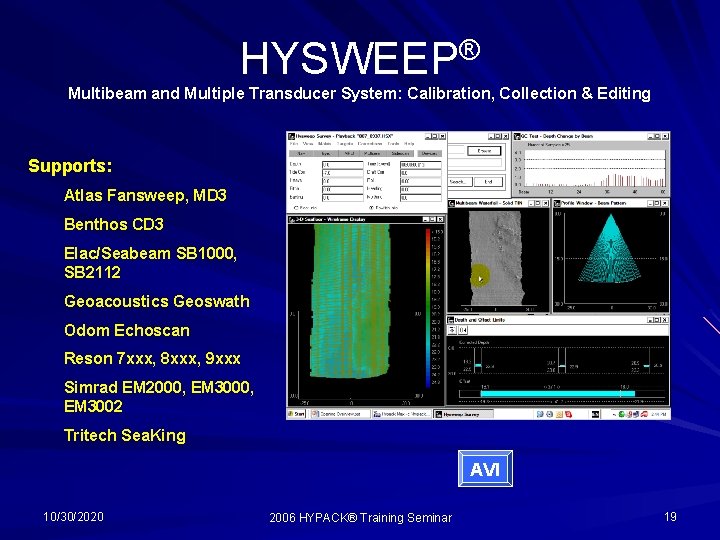The width and height of the screenshot is (720, 540).
Task: Click the Odom Echoscan text
Action: tap(127, 330)
